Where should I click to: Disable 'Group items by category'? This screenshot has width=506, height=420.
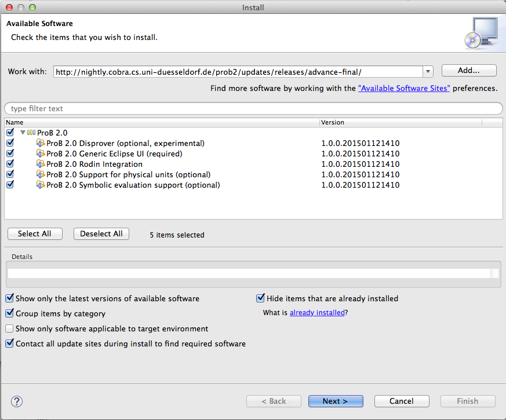(10, 313)
